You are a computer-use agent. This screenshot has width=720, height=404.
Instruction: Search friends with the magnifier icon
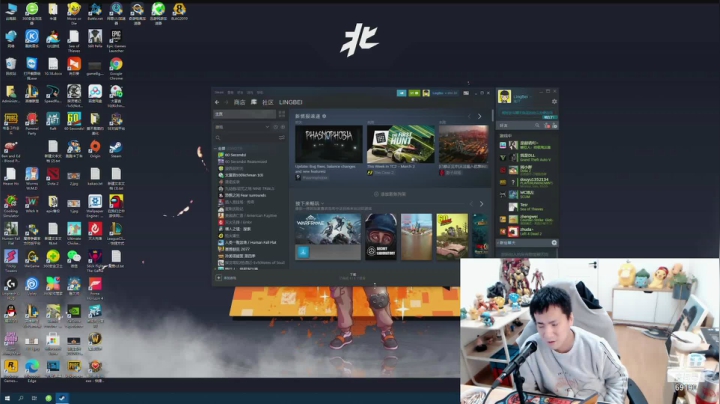[537, 125]
